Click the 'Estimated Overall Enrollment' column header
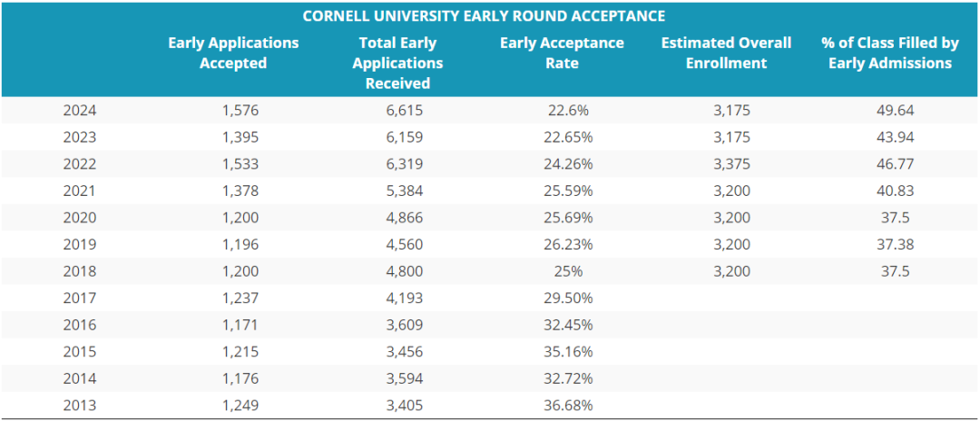The width and height of the screenshot is (980, 421). point(726,53)
